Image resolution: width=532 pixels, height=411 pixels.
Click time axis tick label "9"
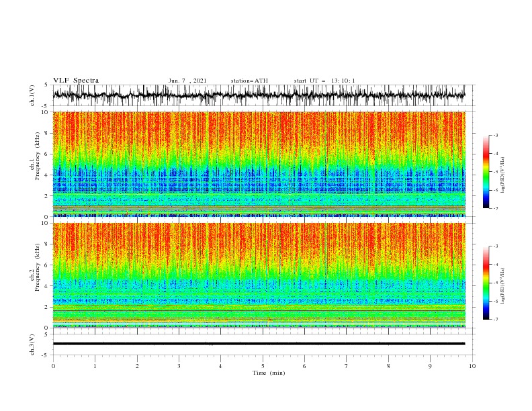tap(430, 366)
